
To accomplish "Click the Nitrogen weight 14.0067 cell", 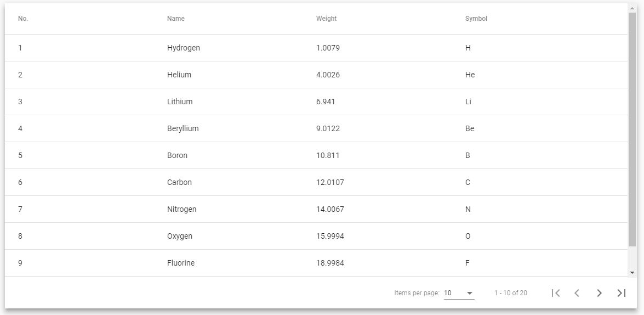I will click(x=330, y=209).
